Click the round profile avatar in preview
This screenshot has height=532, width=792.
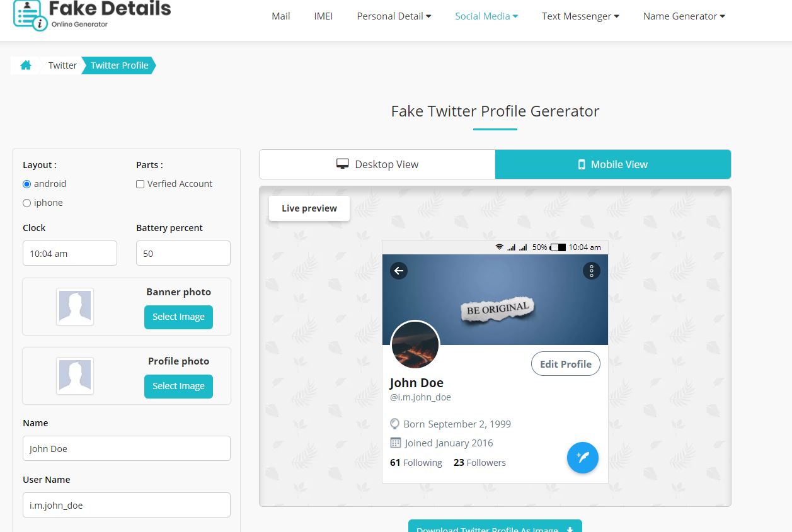coord(415,344)
